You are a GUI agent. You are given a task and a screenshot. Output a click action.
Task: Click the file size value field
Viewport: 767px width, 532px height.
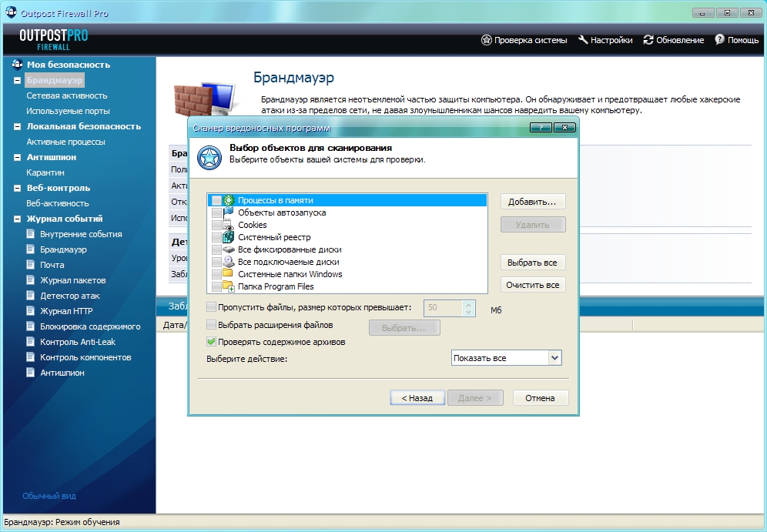(x=443, y=307)
